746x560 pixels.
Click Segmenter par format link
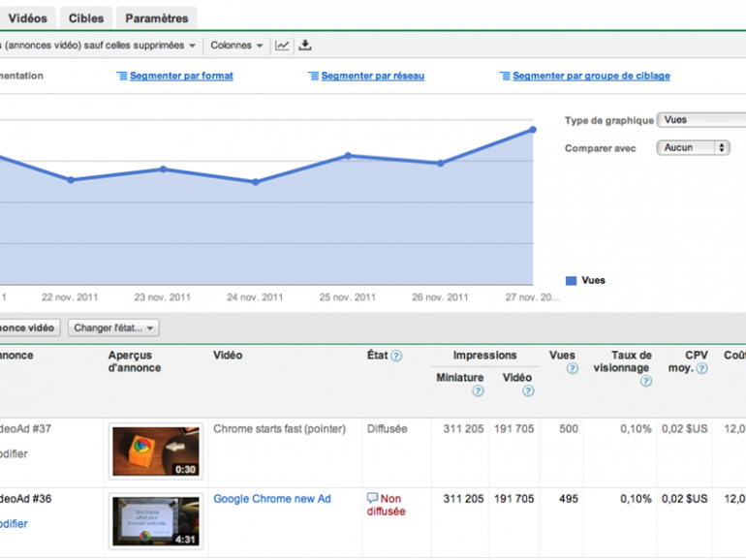181,76
